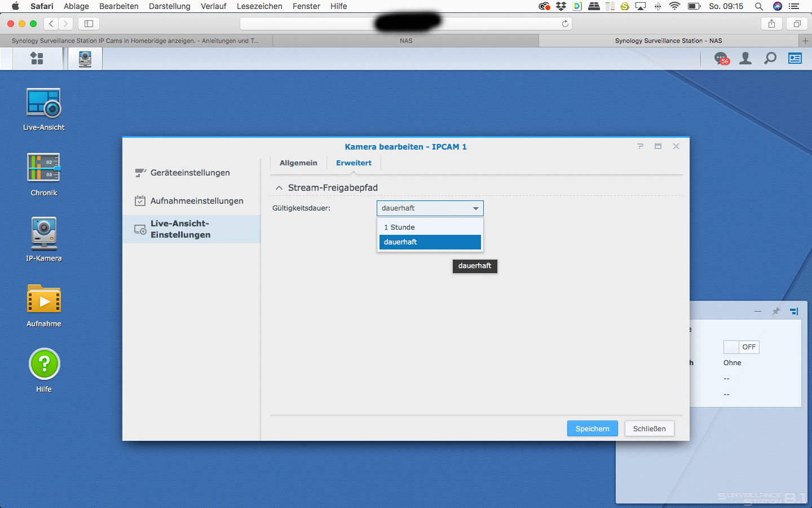Open the Gültigkeitsdauer dropdown
This screenshot has width=812, height=508.
(430, 208)
